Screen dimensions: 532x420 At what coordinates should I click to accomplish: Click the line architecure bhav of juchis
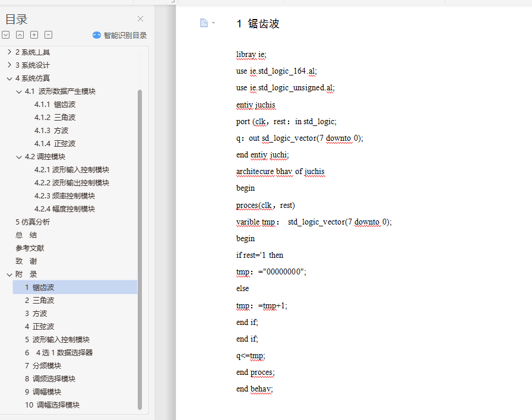(280, 172)
